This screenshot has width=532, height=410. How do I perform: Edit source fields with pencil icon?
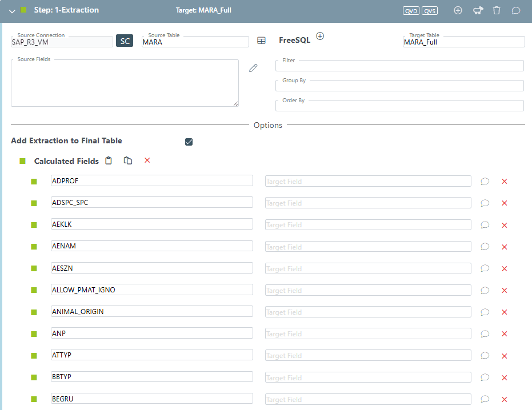pyautogui.click(x=253, y=68)
